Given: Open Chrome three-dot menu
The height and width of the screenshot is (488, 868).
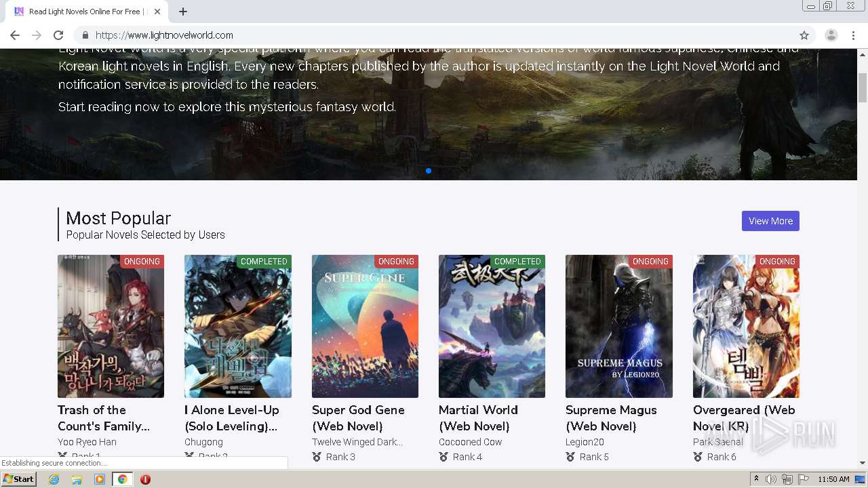Looking at the screenshot, I should click(853, 35).
